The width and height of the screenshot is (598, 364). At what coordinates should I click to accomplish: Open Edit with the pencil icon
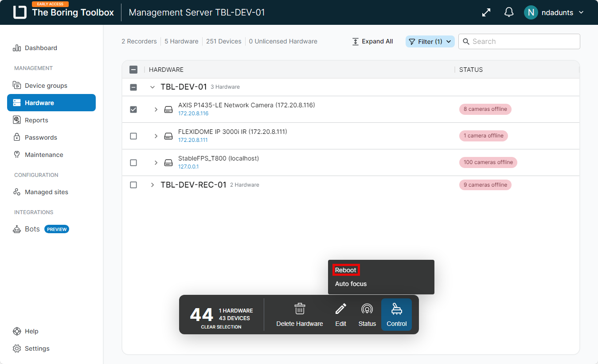(340, 309)
